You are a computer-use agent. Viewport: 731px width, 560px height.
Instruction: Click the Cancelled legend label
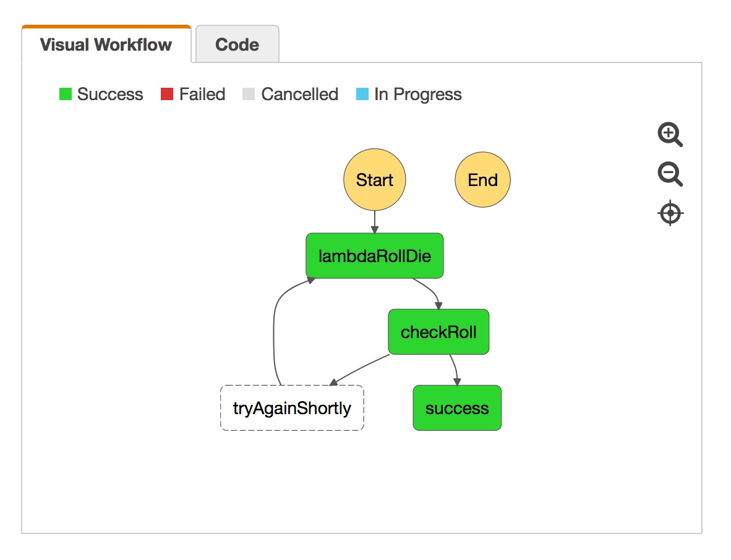(x=299, y=95)
